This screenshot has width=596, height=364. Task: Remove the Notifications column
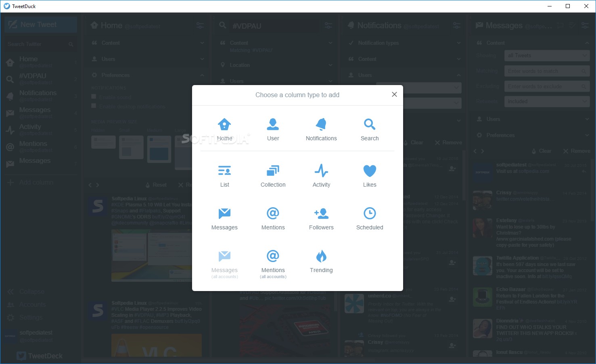click(448, 143)
